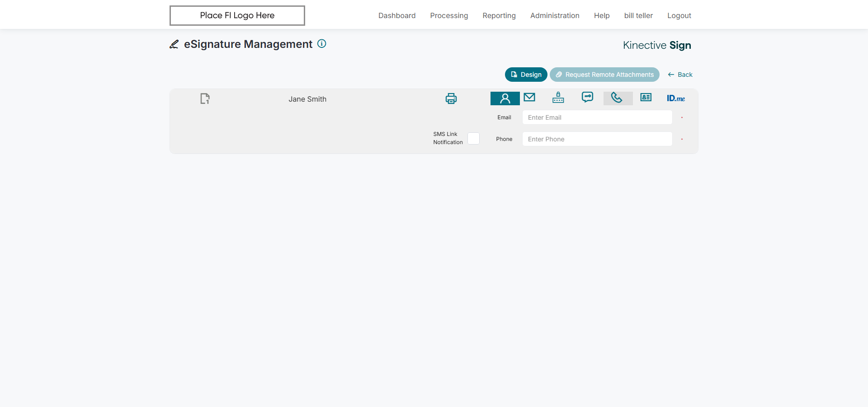Image resolution: width=868 pixels, height=407 pixels.
Task: Open the bill teller user menu
Action: [x=638, y=15]
